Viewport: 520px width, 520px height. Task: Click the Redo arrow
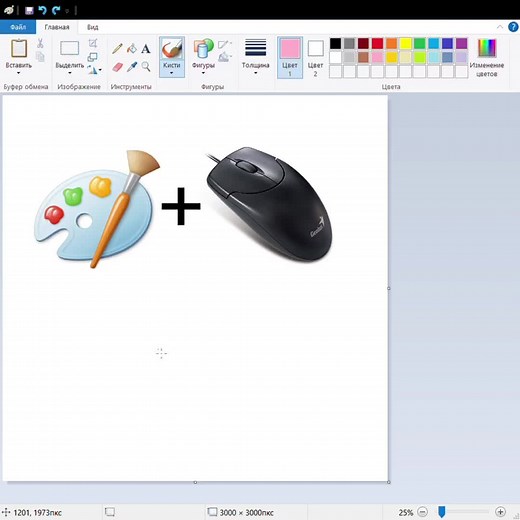click(56, 10)
